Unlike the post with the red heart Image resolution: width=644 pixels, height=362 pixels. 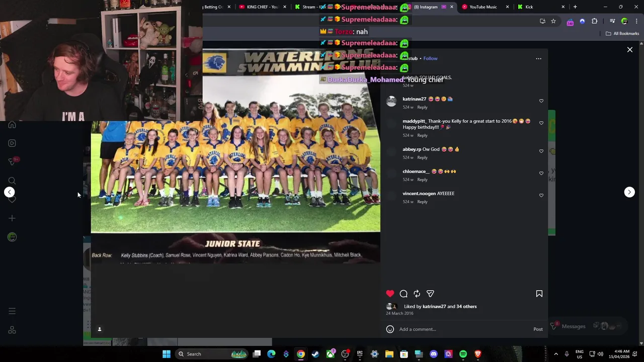coord(390,294)
